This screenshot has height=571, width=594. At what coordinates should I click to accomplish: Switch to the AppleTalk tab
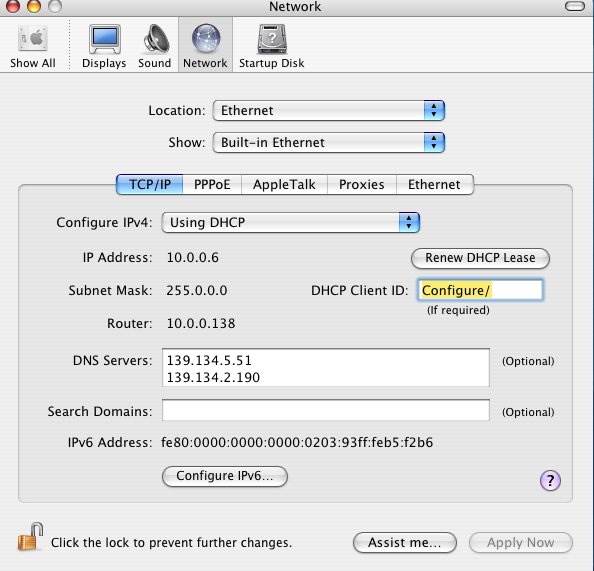click(284, 185)
